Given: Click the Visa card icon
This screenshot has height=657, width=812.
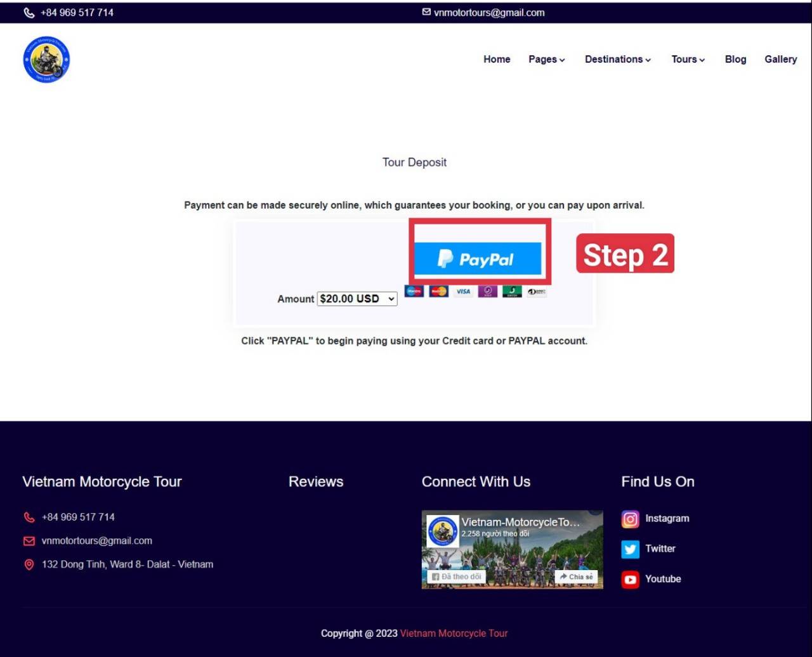Looking at the screenshot, I should tap(463, 291).
